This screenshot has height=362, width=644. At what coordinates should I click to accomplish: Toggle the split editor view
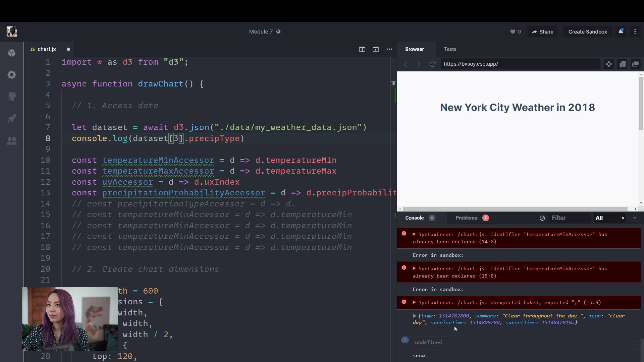[x=362, y=49]
